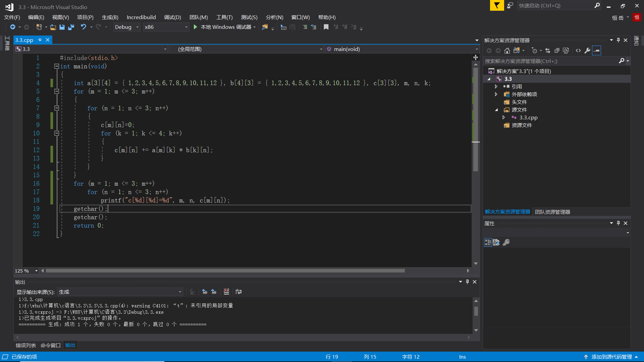Open the (全局范围) scope dropdown
Screen dimensions: 644x362
[247, 49]
